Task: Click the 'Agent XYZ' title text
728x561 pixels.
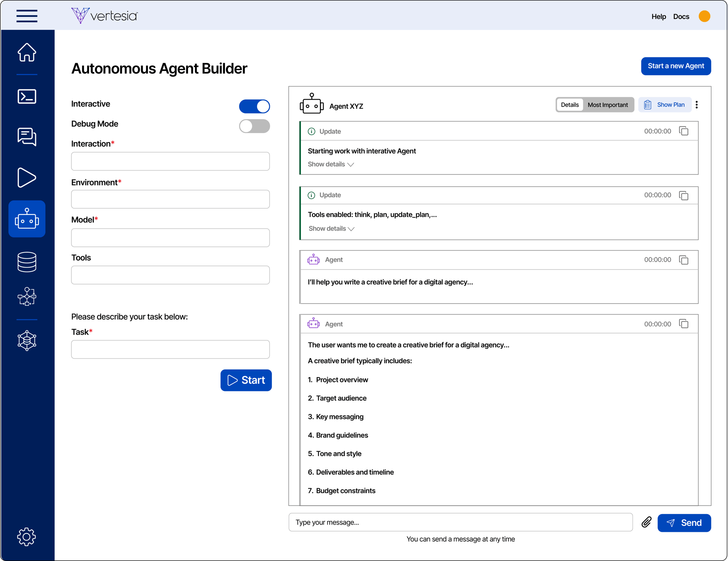Action: [x=346, y=106]
